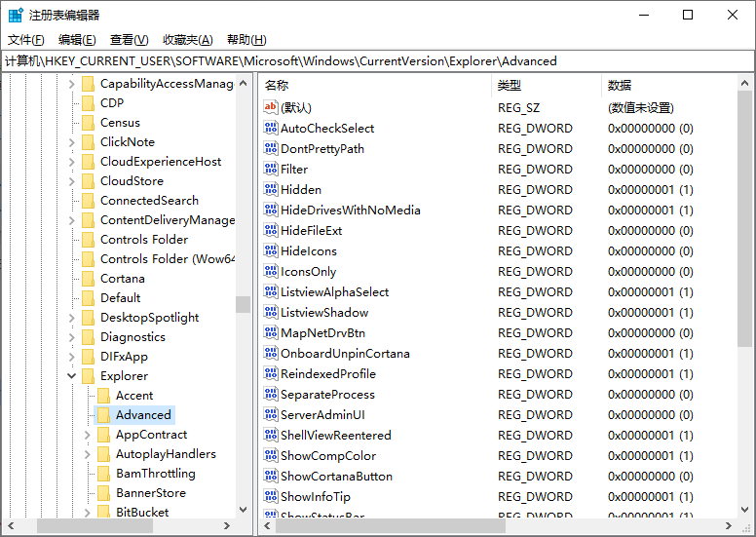Click the folder icon of the Explorer key
The image size is (756, 537).
point(89,376)
